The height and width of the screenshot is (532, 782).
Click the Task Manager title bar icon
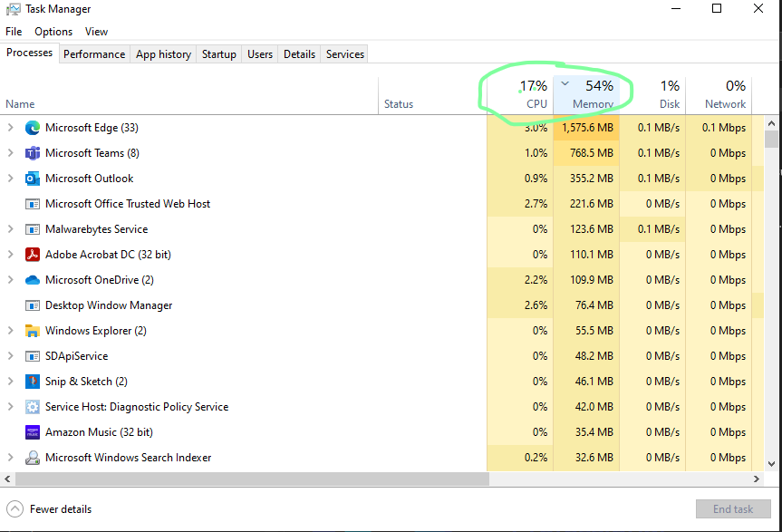pos(14,9)
